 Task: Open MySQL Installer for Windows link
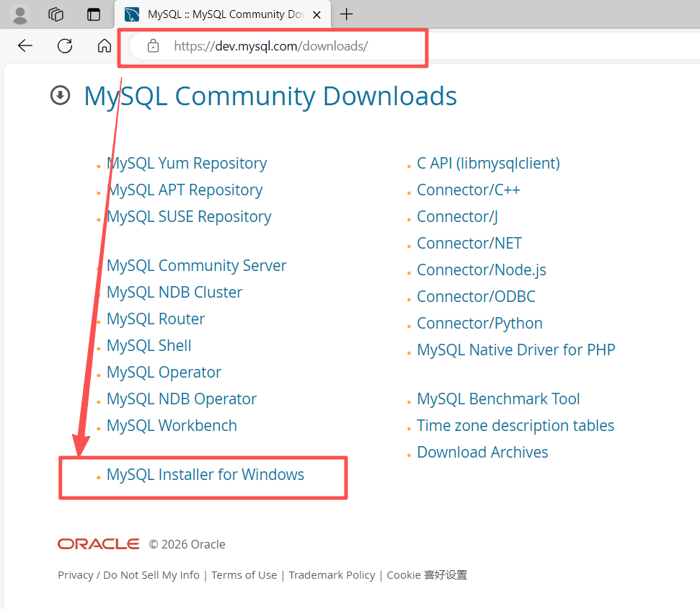tap(205, 475)
